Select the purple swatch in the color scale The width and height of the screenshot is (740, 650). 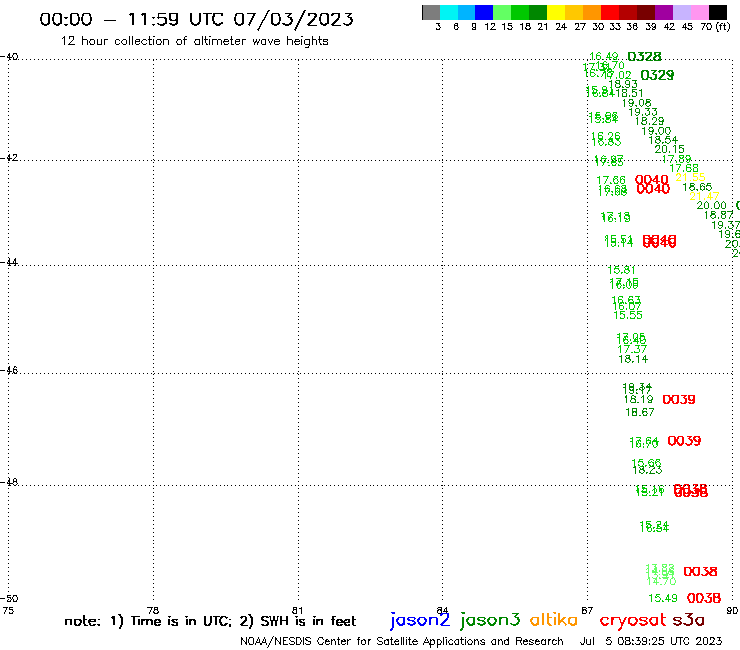[664, 12]
